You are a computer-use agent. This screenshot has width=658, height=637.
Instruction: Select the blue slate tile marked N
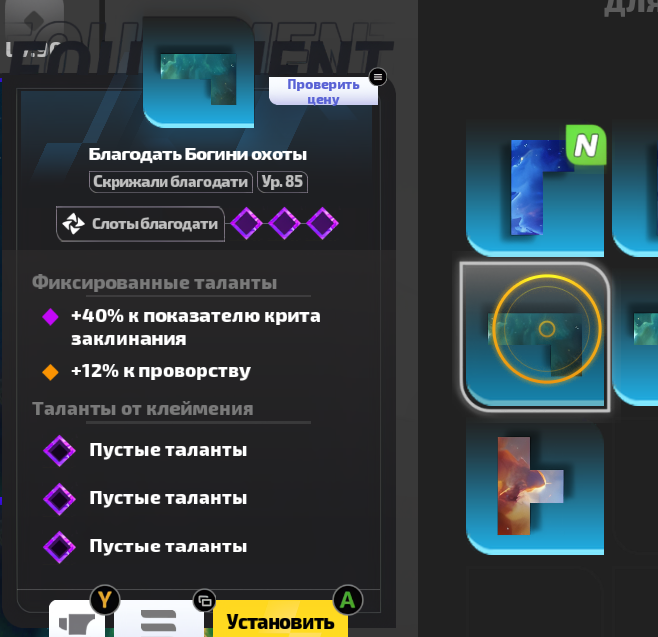point(535,188)
